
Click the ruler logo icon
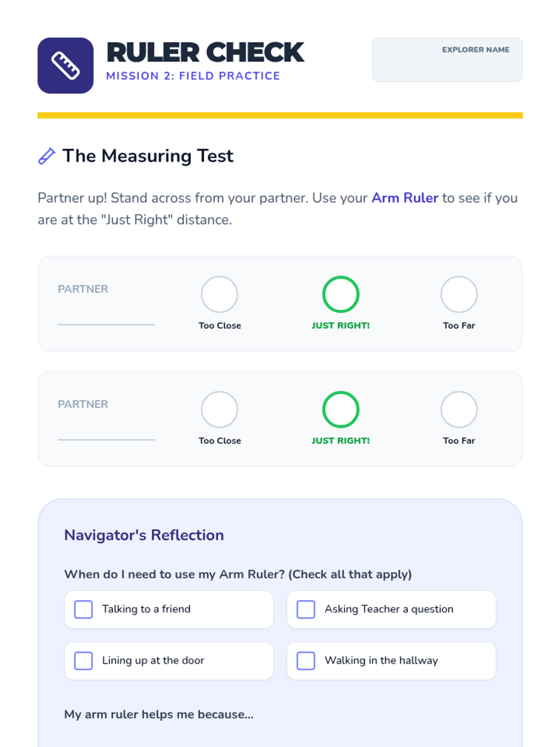(65, 65)
